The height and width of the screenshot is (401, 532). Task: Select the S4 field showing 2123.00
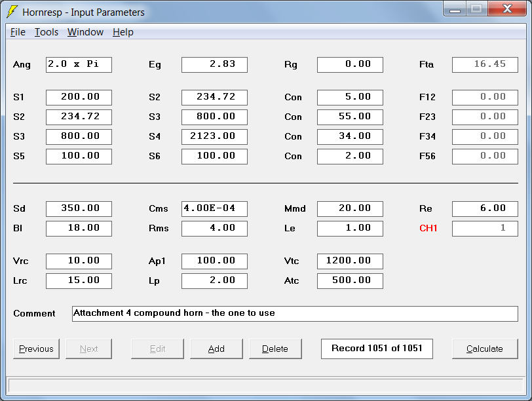214,137
